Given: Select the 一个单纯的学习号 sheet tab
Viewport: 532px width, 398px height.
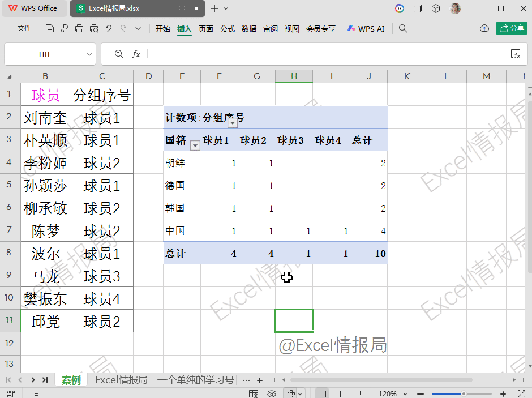Looking at the screenshot, I should tap(196, 380).
